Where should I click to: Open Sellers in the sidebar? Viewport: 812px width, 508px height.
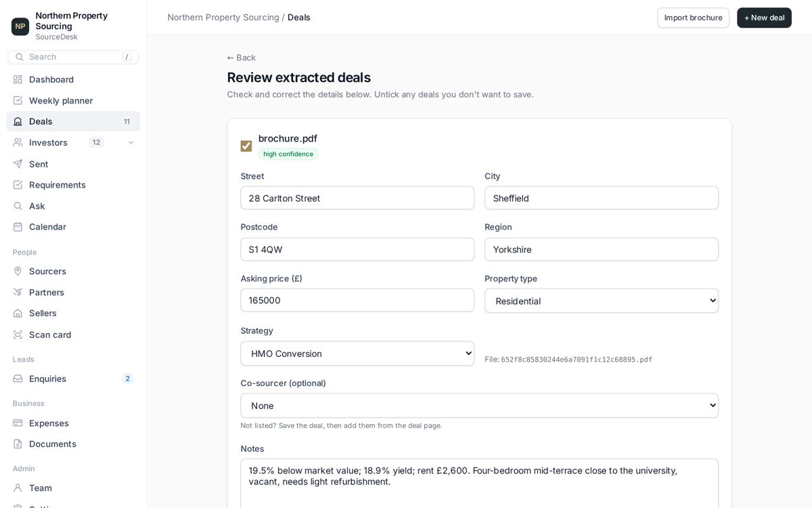73,313
